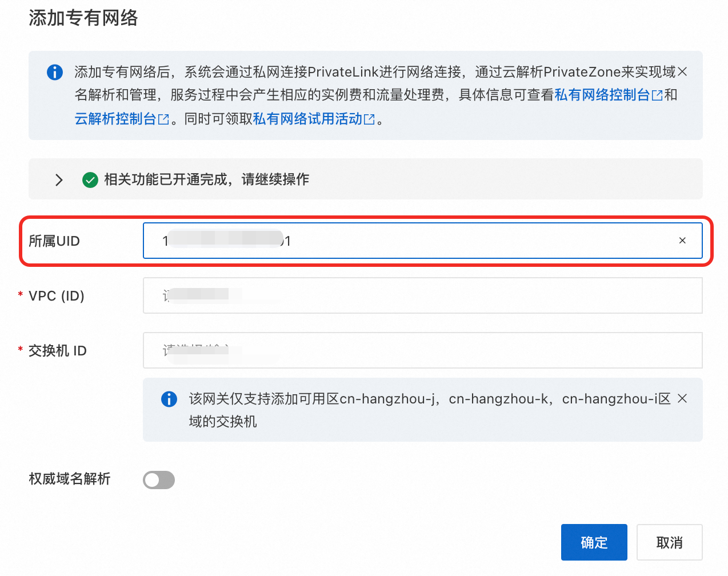Clear the 所属UID field with its X icon
This screenshot has height=576, width=728.
click(x=682, y=241)
